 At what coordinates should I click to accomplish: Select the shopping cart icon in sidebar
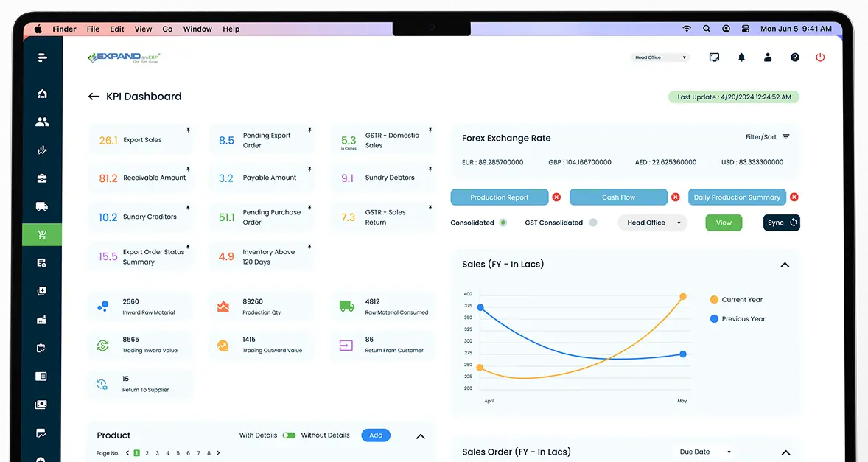[x=42, y=235]
